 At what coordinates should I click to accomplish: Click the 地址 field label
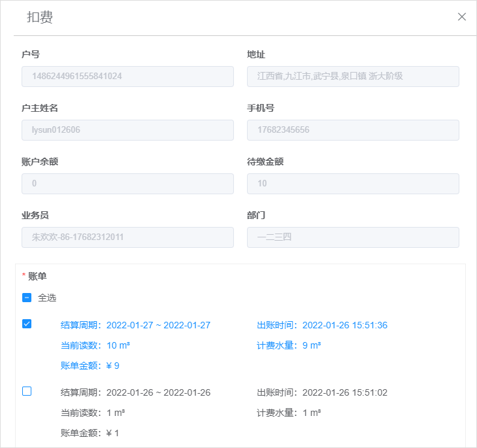coord(256,54)
